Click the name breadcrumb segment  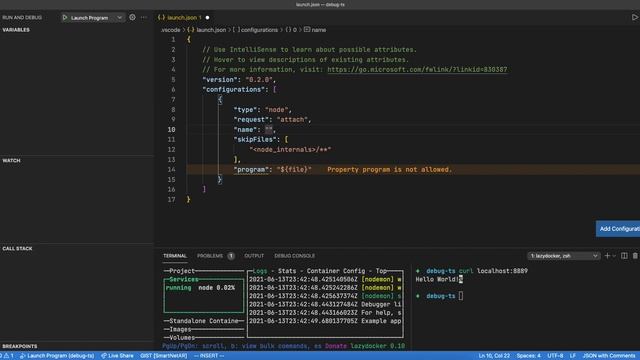click(315, 30)
